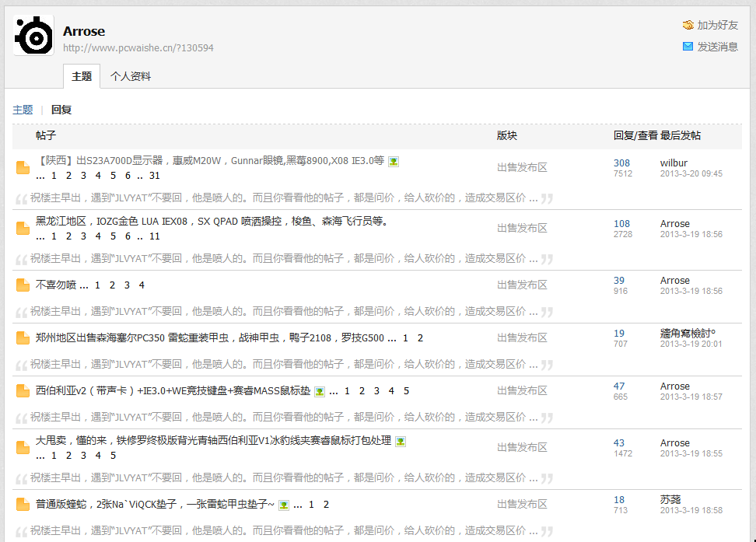
Task: Click reply count 108
Action: click(621, 224)
